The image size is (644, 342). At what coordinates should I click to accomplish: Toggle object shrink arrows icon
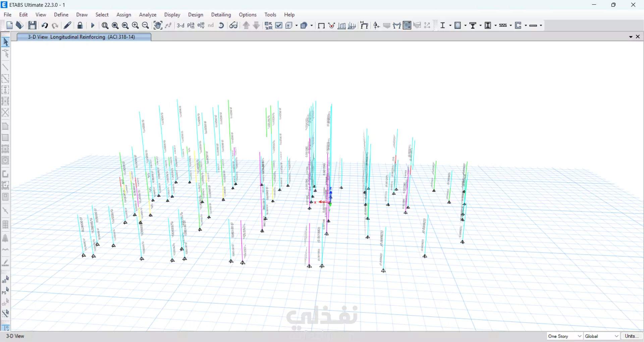tap(268, 25)
